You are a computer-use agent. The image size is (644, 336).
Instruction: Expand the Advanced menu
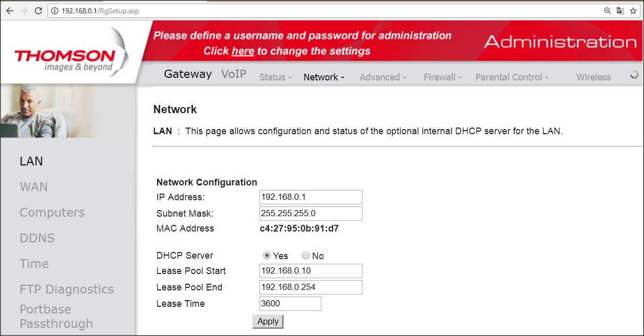pos(382,77)
